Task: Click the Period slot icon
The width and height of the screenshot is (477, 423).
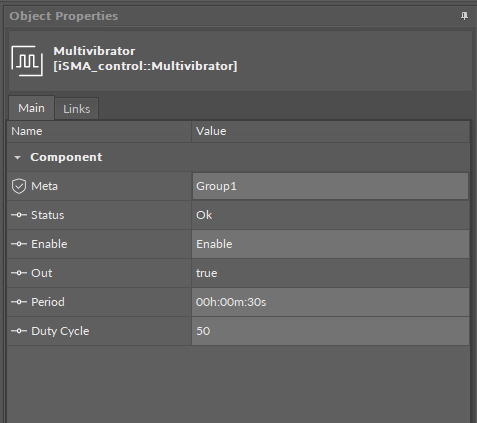Action: [19, 302]
